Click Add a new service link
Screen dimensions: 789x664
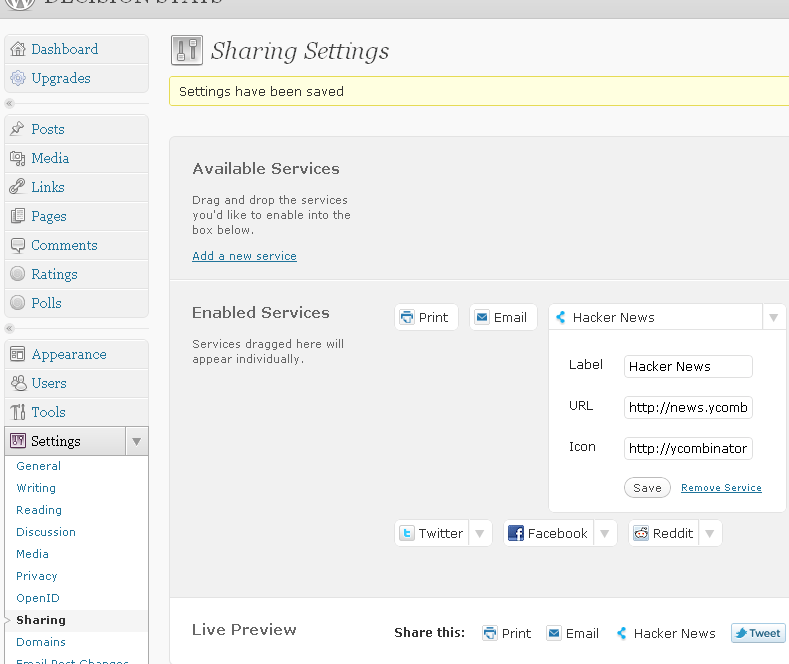pos(244,256)
